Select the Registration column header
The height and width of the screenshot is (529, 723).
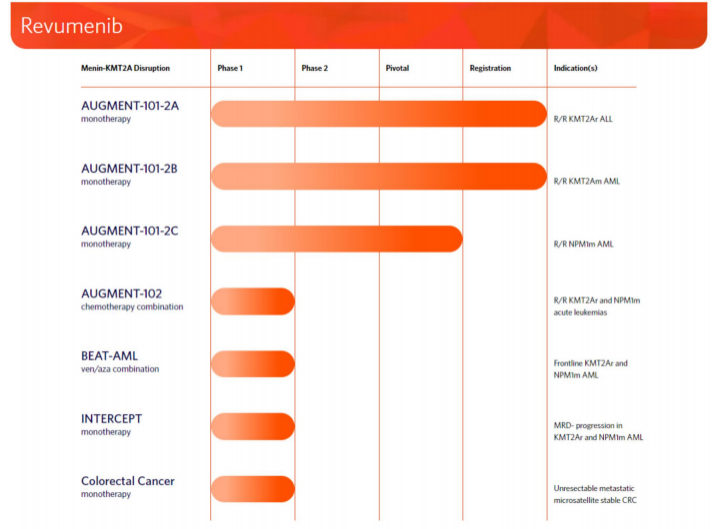(x=490, y=68)
